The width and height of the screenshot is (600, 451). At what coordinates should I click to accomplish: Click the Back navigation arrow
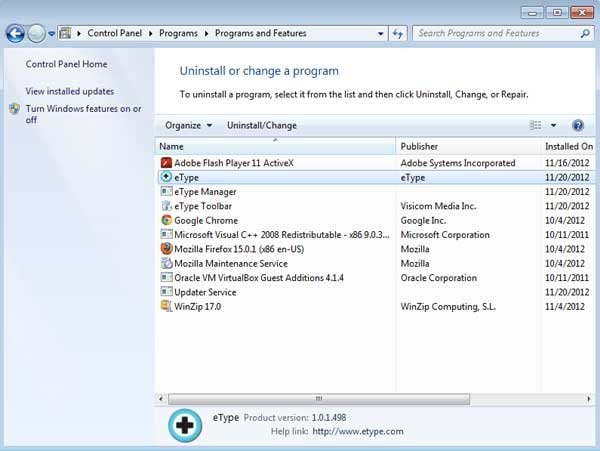15,34
